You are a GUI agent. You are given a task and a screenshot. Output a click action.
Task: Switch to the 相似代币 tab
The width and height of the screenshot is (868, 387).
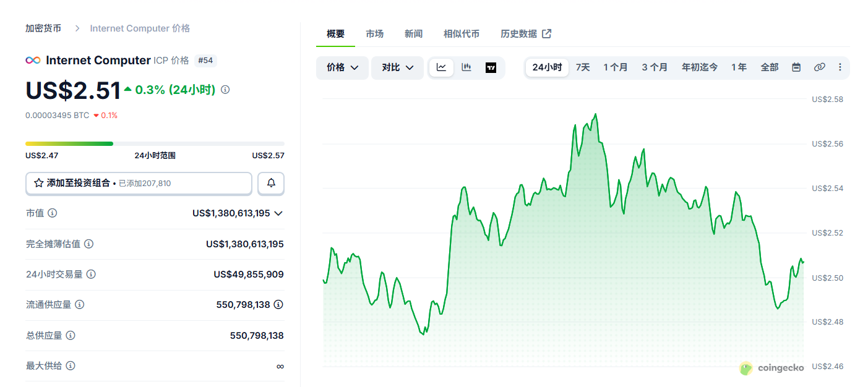[x=462, y=34]
